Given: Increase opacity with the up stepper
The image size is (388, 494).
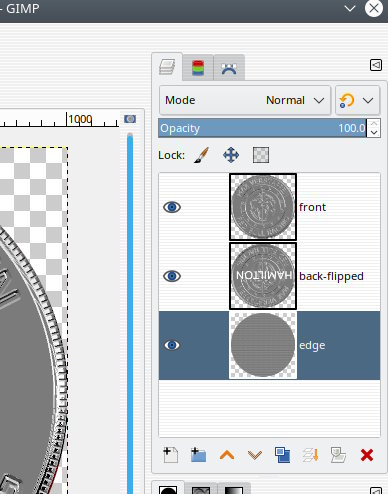Looking at the screenshot, I should pos(374,124).
